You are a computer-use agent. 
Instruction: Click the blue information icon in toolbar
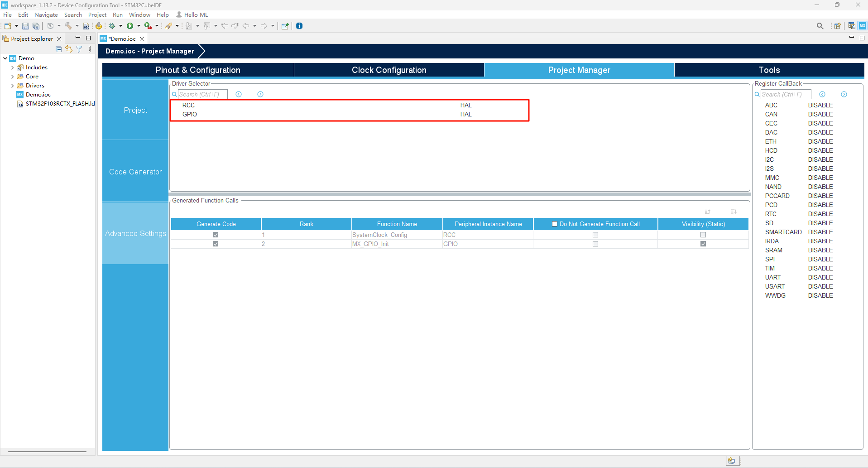pyautogui.click(x=299, y=26)
